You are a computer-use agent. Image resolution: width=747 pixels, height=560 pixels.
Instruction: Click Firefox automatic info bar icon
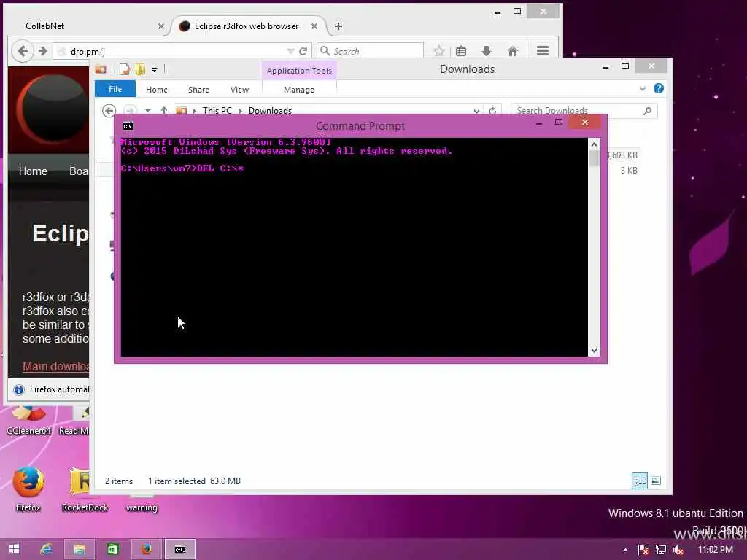click(18, 389)
